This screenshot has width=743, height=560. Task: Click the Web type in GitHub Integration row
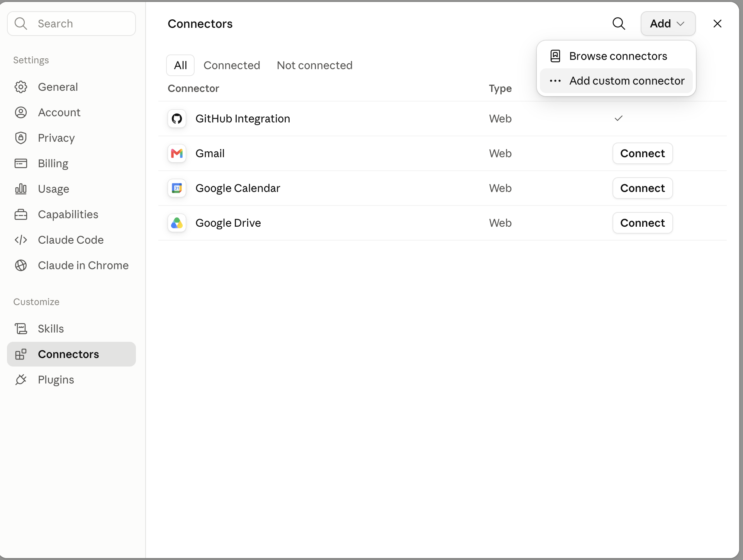pos(500,119)
